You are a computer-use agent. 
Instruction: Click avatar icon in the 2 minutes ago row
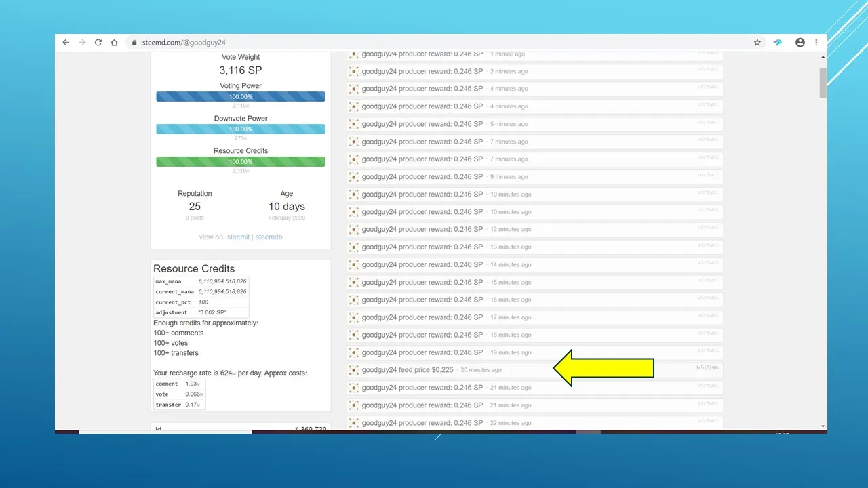coord(354,71)
